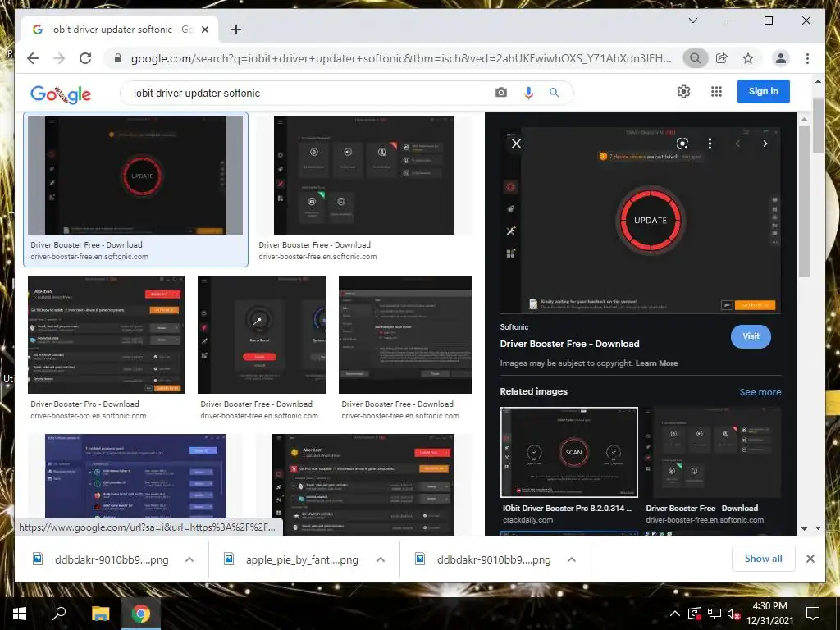
Task: Click the Chrome taskbar icon
Action: click(141, 614)
